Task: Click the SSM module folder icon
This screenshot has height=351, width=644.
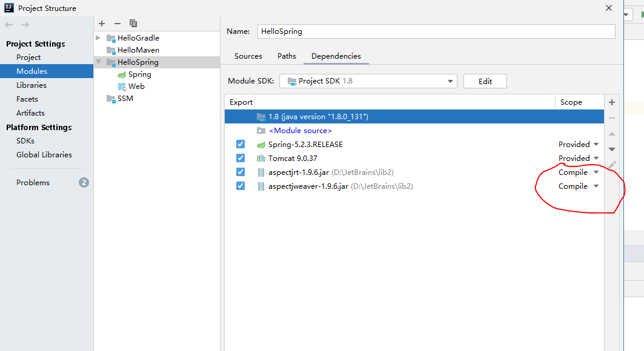Action: click(111, 99)
